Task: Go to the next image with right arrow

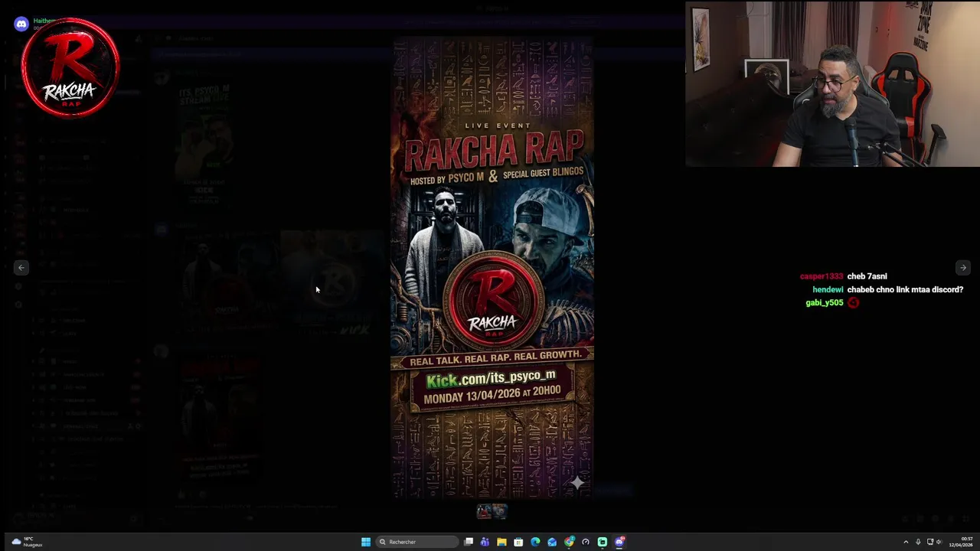Action: point(962,267)
